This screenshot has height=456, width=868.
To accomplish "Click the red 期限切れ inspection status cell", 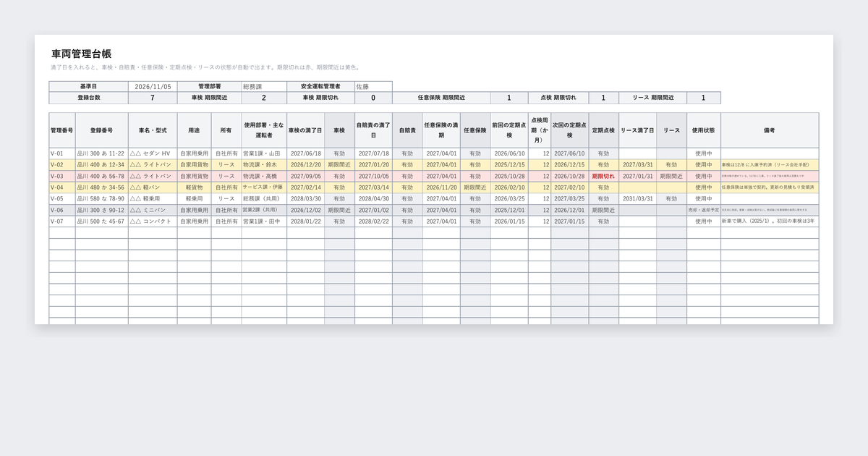I will click(604, 176).
